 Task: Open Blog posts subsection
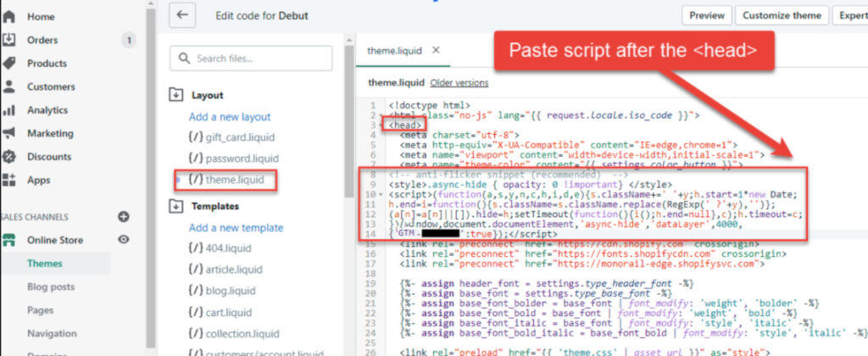click(x=51, y=286)
